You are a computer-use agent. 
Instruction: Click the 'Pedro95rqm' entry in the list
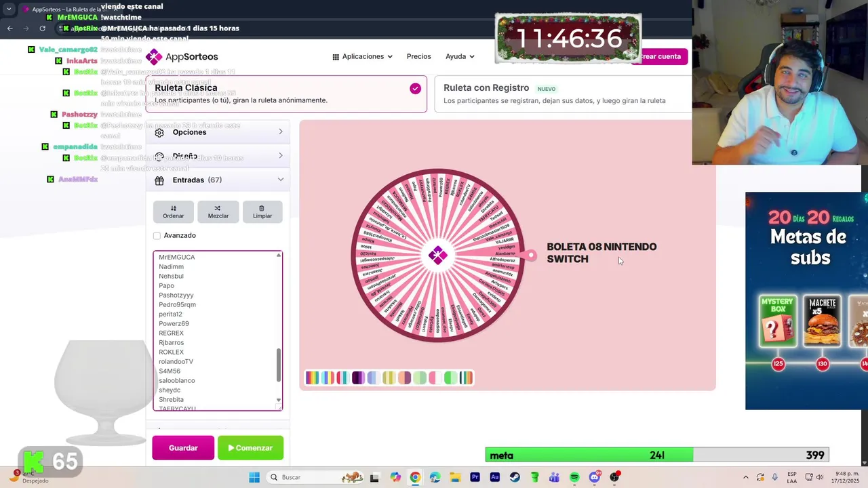click(177, 305)
